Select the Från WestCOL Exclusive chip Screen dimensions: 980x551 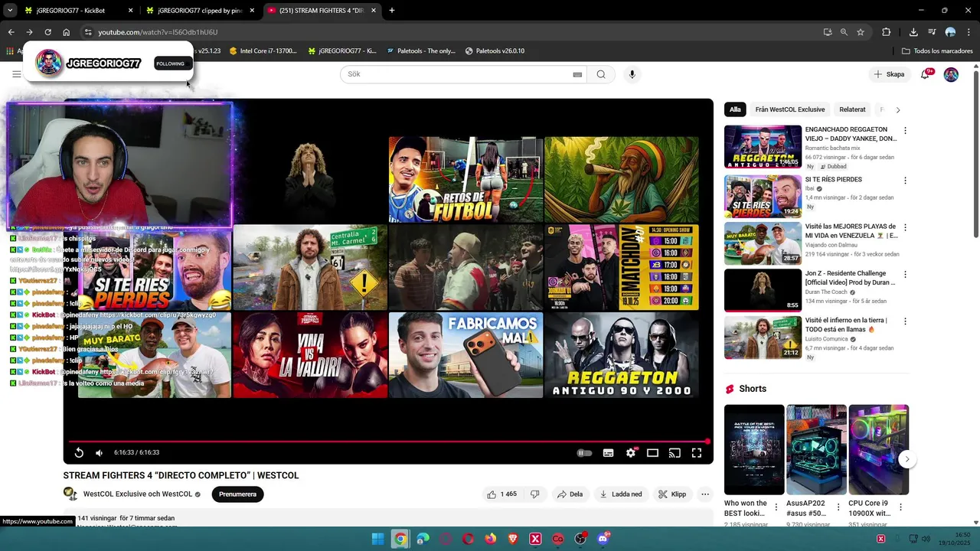tap(790, 109)
